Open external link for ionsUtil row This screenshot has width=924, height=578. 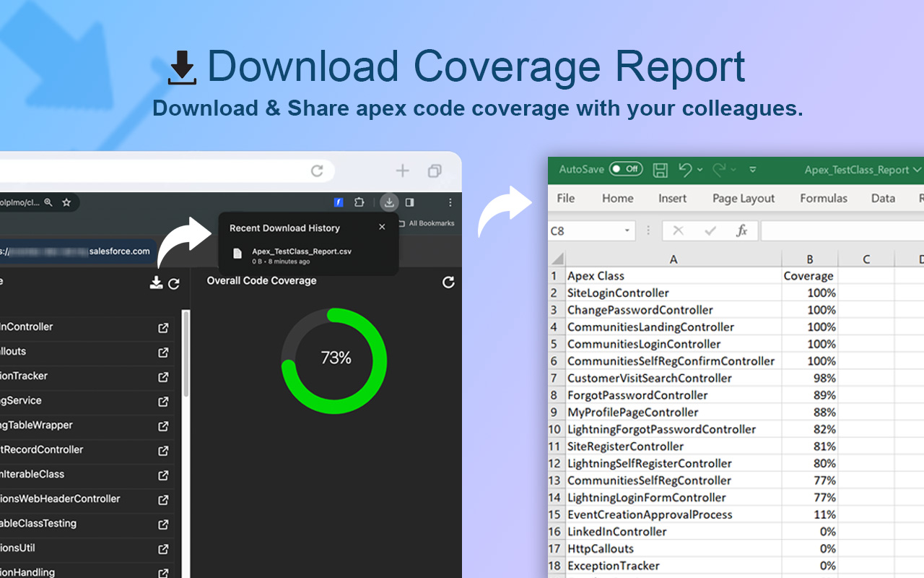tap(163, 549)
